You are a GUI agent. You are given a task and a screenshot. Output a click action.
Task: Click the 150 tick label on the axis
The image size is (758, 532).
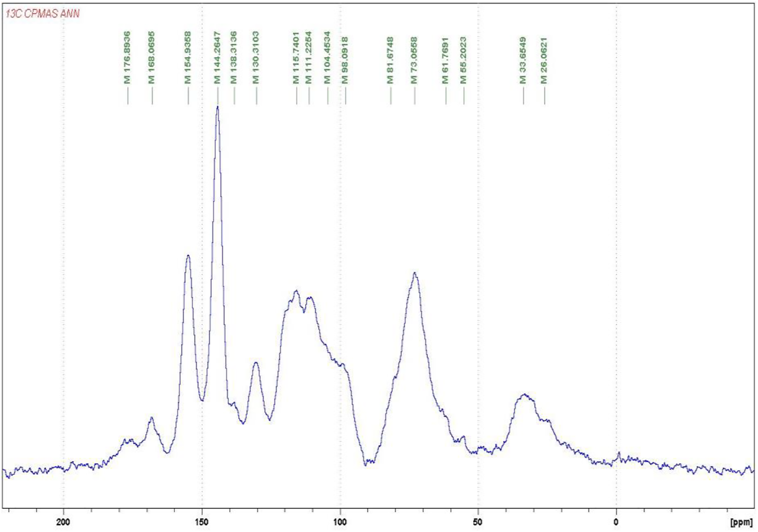tap(202, 523)
